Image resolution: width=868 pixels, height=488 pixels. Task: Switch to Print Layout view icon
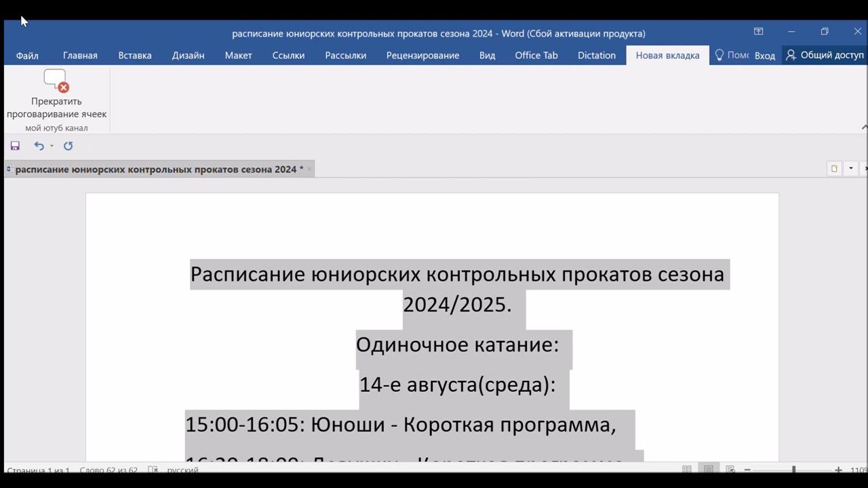pyautogui.click(x=708, y=470)
